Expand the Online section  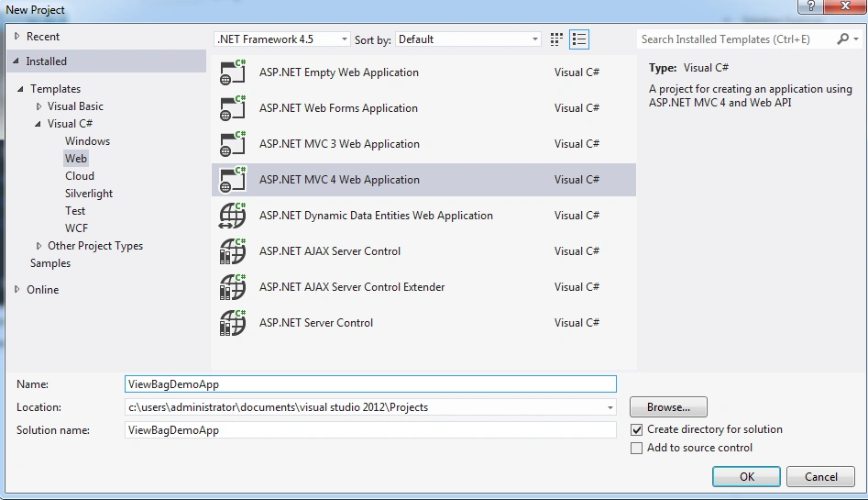click(x=17, y=289)
